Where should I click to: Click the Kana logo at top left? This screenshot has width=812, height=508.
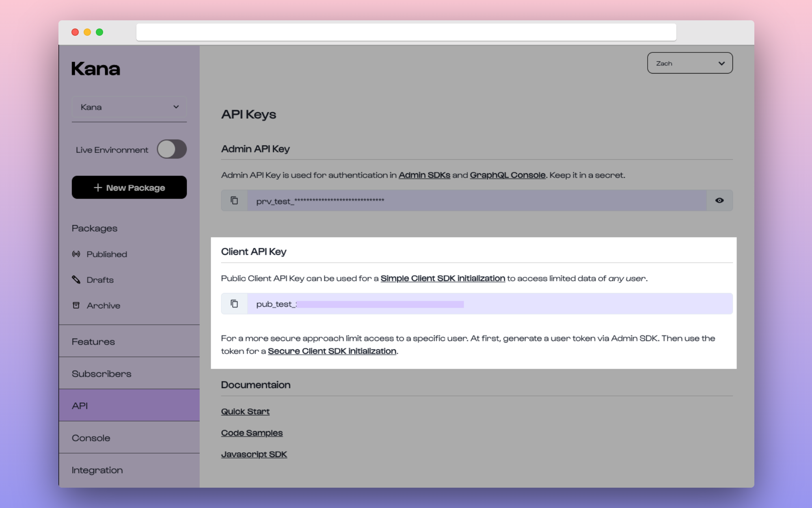(x=96, y=69)
